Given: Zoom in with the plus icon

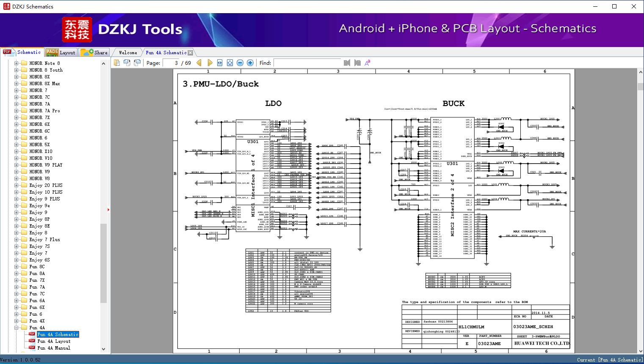Looking at the screenshot, I should (x=250, y=63).
